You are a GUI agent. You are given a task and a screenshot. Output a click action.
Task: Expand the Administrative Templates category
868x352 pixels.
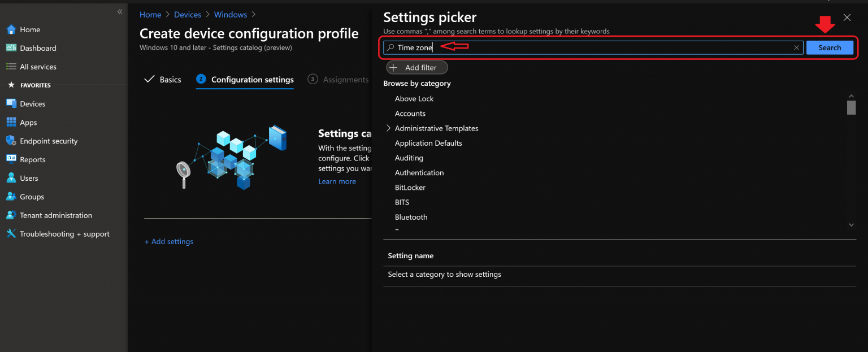tap(388, 128)
